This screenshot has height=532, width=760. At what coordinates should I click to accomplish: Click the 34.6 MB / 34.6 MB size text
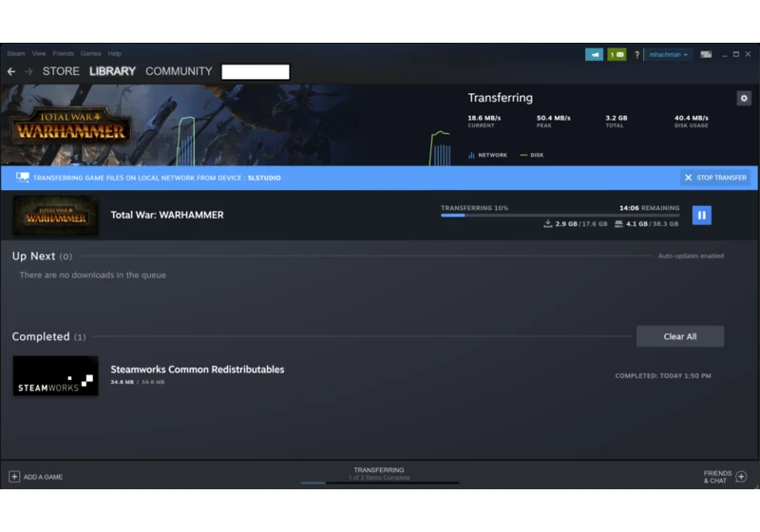138,382
